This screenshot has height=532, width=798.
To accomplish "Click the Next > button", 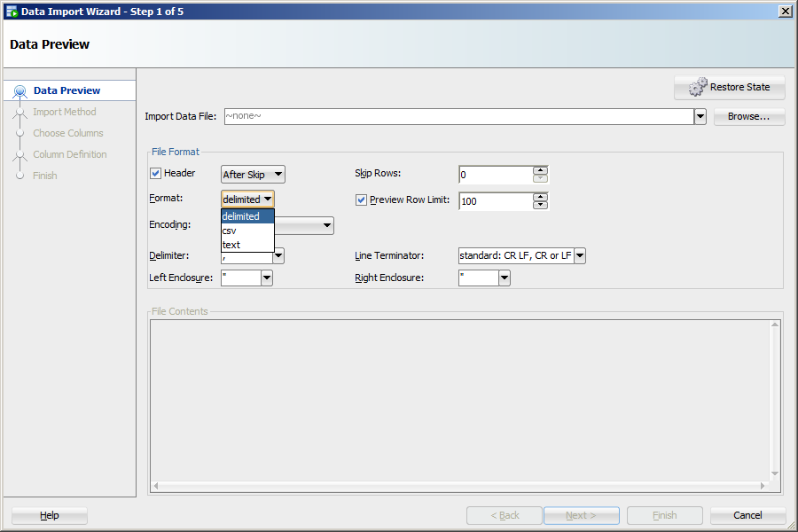I will [x=581, y=516].
